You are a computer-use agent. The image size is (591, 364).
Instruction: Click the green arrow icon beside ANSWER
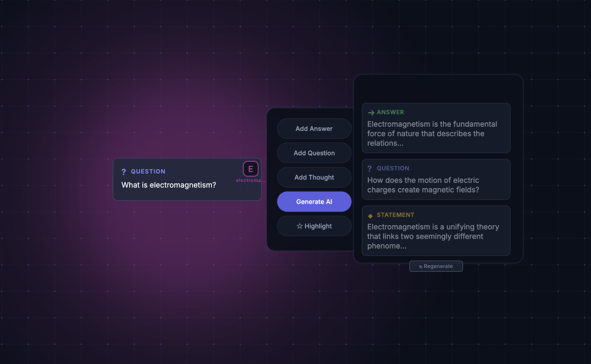(x=371, y=112)
